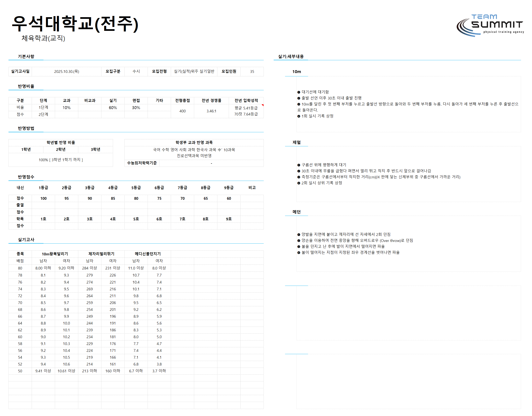Select the exam date cell 2025.10.30.(목)

[x=66, y=71]
